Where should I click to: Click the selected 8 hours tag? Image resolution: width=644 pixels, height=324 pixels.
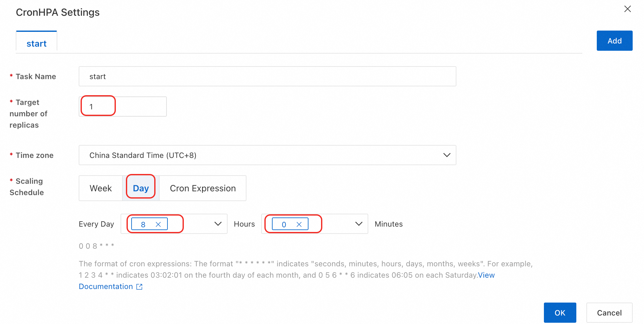point(143,224)
